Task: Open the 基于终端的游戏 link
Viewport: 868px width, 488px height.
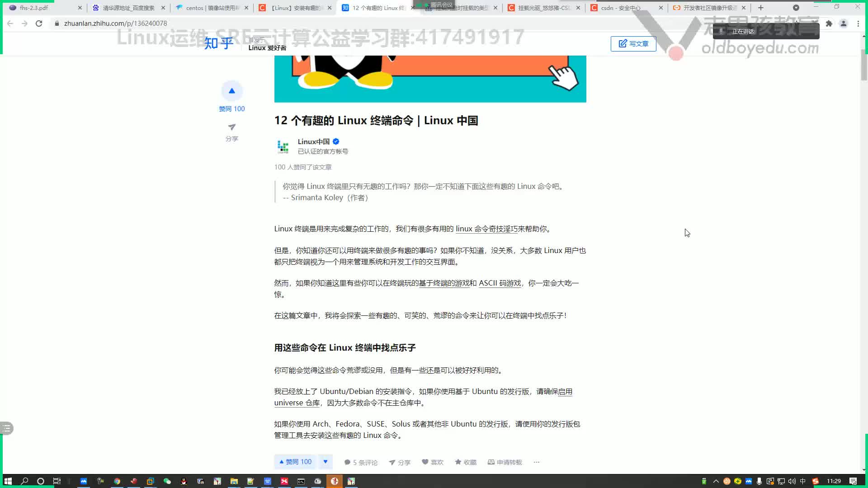Action: coord(444,283)
